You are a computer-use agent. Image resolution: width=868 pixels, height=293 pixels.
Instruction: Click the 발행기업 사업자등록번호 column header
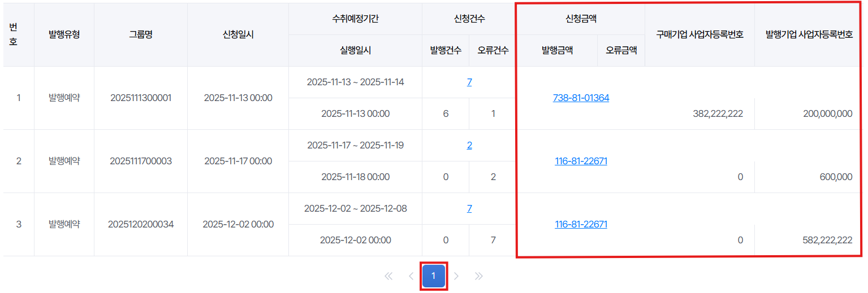tap(809, 34)
